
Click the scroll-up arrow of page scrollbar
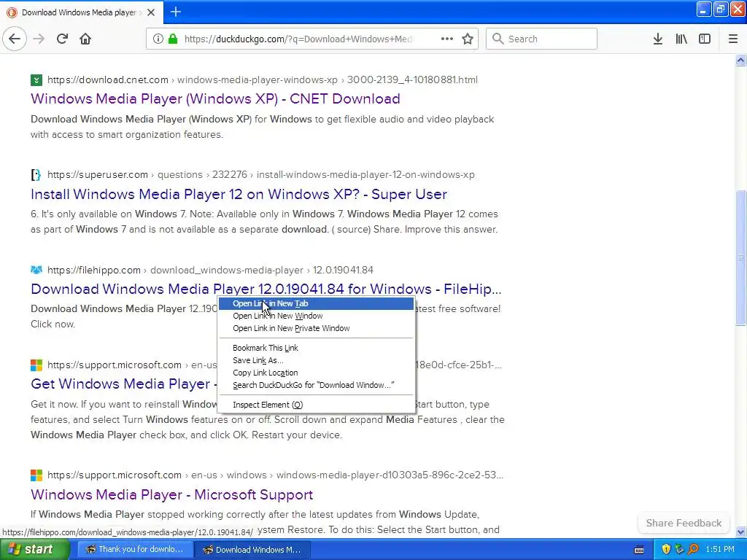[740, 60]
